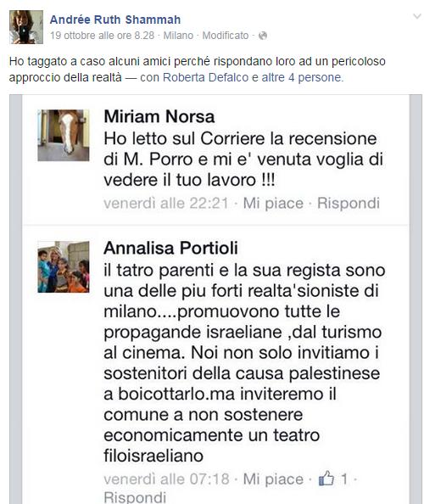Open Annalisa Portioli commenter name
This screenshot has height=504, width=424.
pos(170,248)
